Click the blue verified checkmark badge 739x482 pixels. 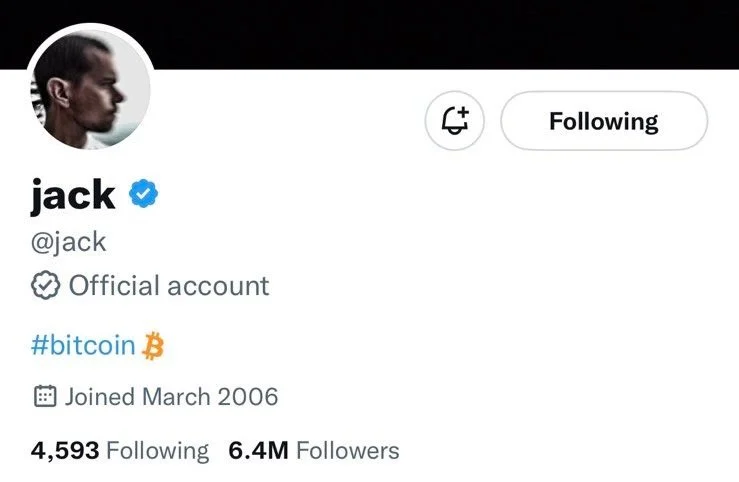(145, 195)
